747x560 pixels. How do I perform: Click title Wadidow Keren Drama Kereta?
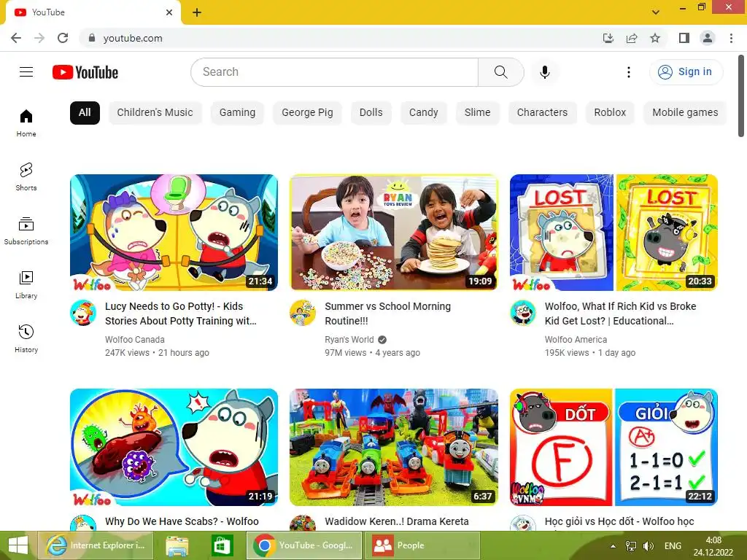pyautogui.click(x=397, y=521)
